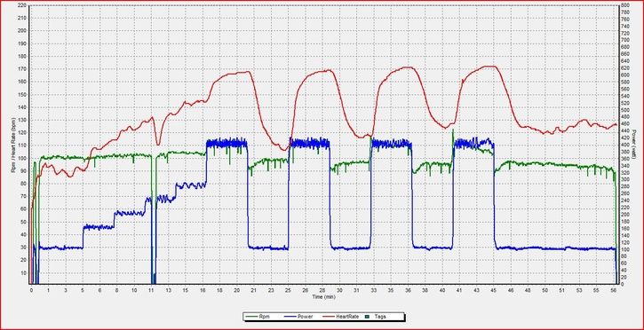Click the 56 minute tick on time axis
The image size is (644, 330).
613,290
